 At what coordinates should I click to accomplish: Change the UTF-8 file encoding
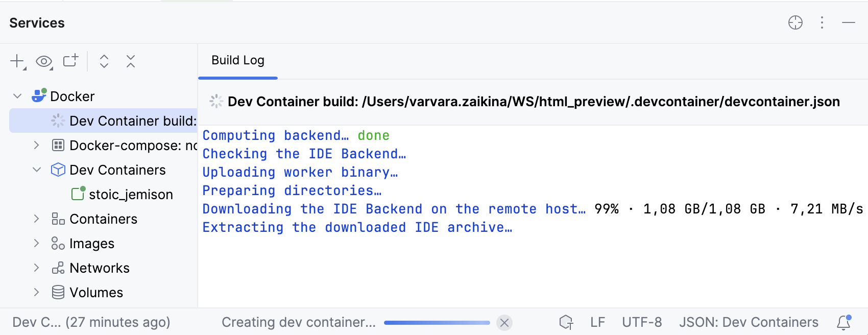642,322
